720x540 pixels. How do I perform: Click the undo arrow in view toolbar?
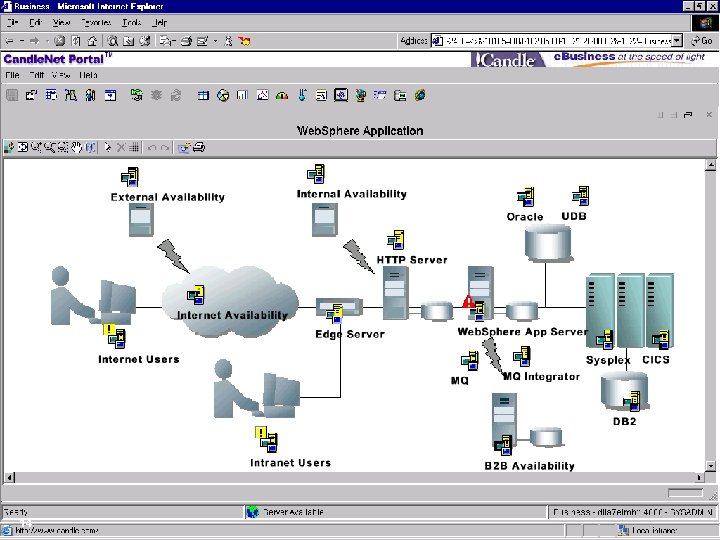(x=152, y=148)
